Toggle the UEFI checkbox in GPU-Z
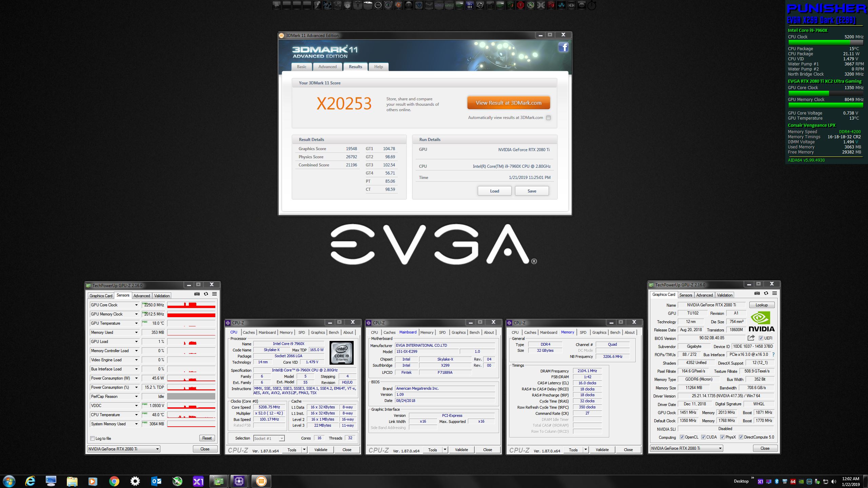 tap(761, 338)
